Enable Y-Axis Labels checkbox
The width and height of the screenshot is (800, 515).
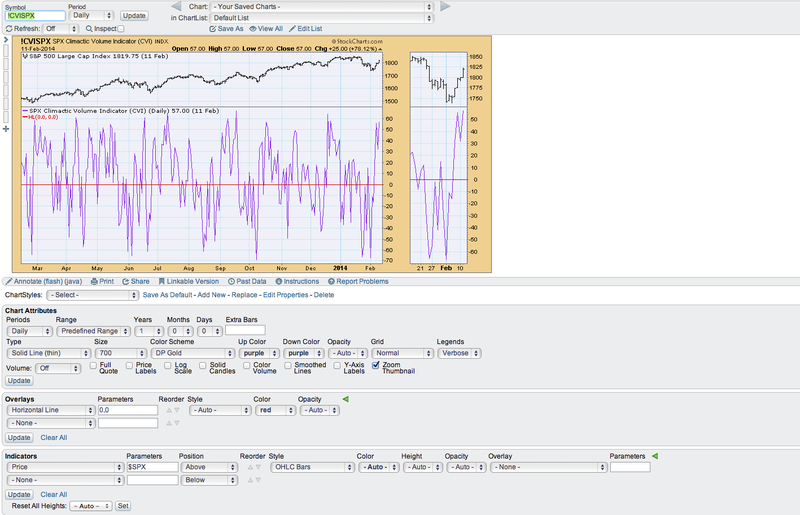pos(337,365)
